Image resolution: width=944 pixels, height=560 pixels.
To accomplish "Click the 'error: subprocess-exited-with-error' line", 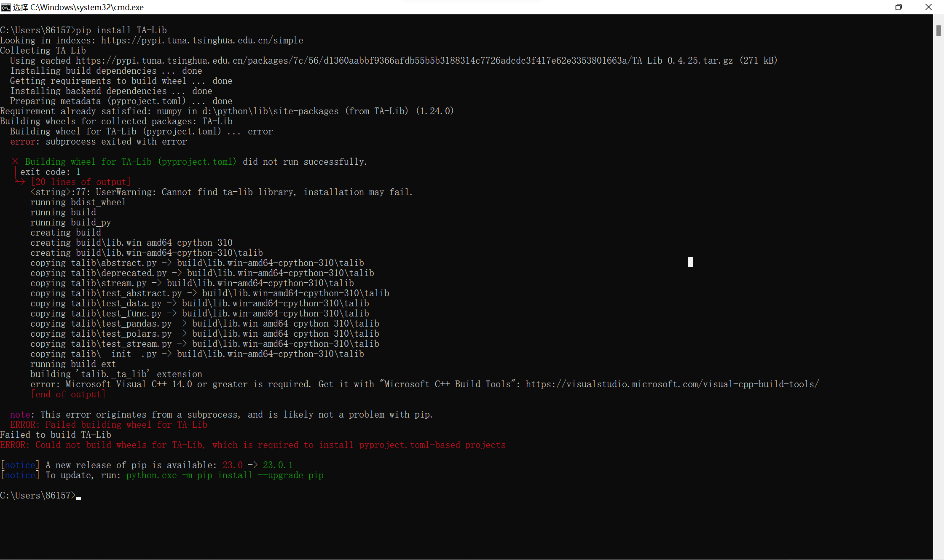I will pyautogui.click(x=99, y=142).
